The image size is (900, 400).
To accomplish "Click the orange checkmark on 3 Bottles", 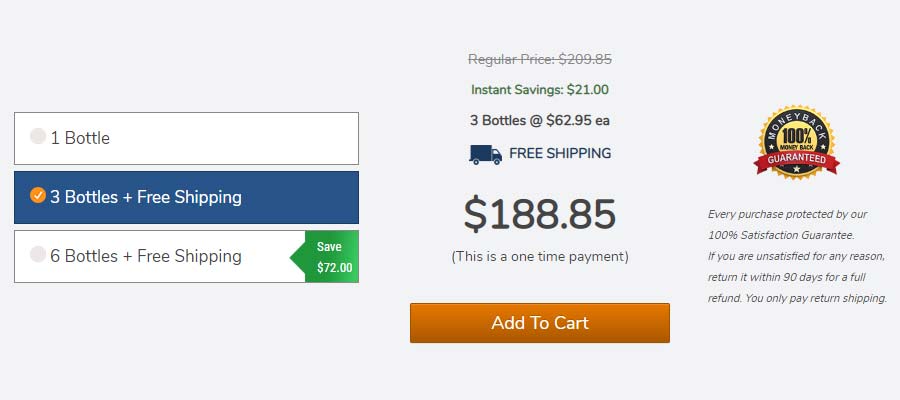I will click(x=38, y=195).
